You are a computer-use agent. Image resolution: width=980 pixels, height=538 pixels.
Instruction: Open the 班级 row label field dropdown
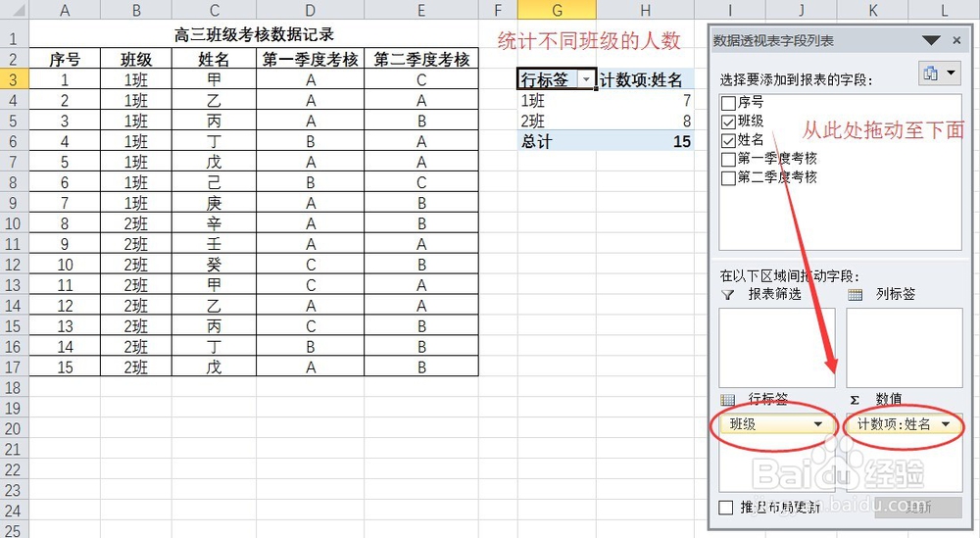pos(818,424)
